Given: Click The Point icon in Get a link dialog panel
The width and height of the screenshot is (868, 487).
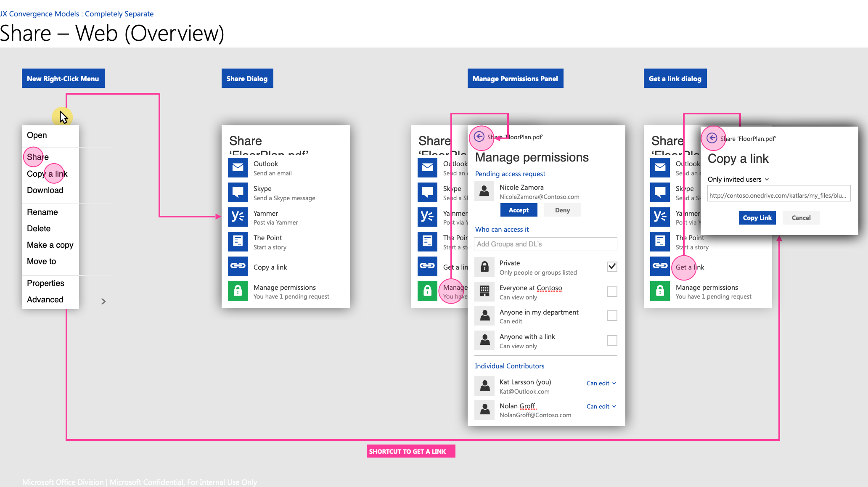Looking at the screenshot, I should 660,241.
